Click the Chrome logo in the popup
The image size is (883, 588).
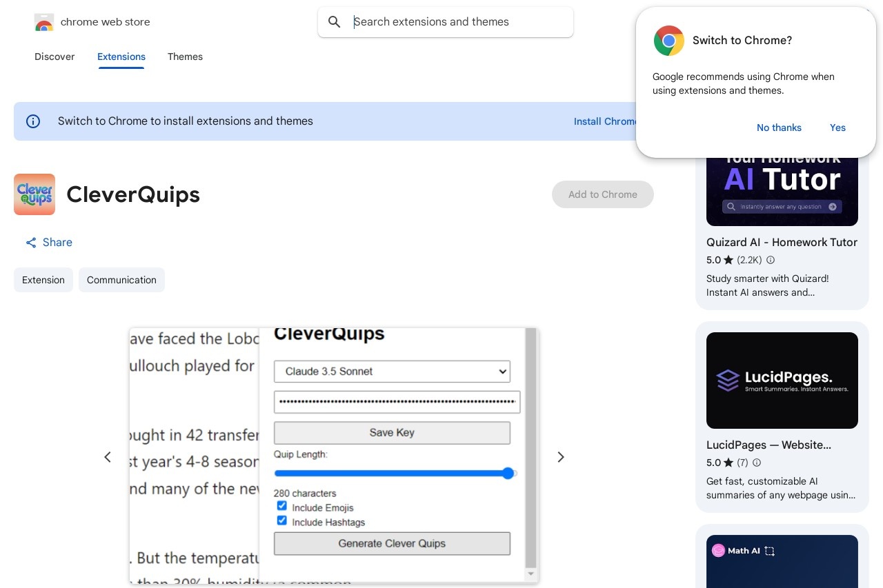[x=669, y=41]
